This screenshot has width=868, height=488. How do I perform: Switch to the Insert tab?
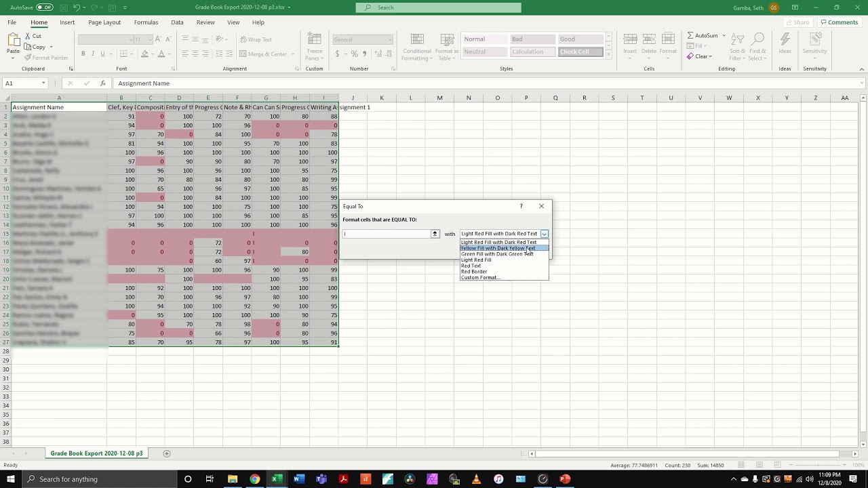(67, 22)
